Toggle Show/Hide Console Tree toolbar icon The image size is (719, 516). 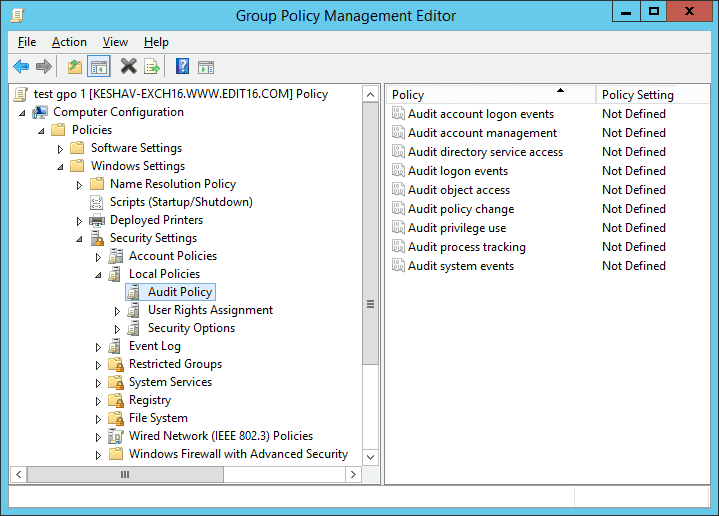99,67
